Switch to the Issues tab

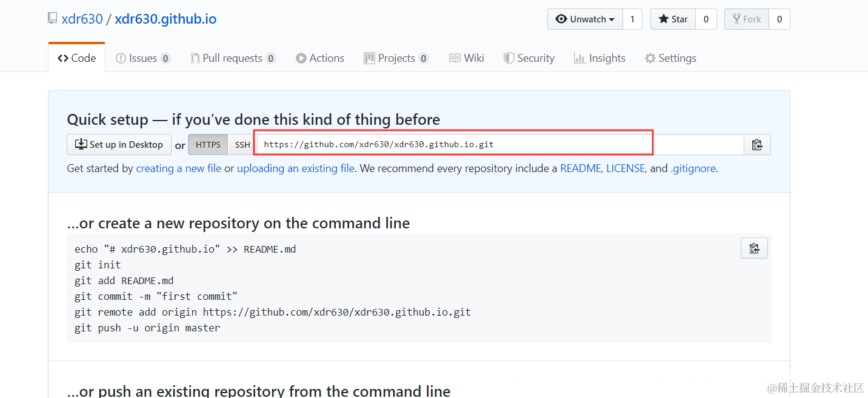pos(143,58)
